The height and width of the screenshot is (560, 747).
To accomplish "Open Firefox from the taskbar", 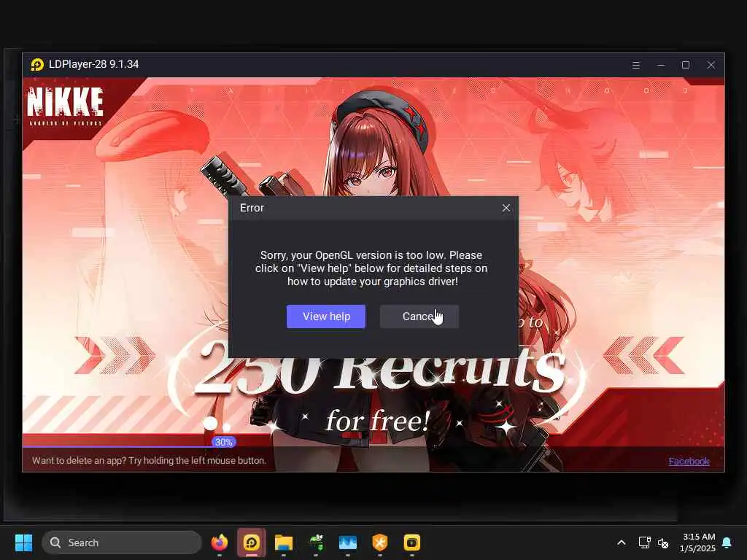I will [x=220, y=542].
